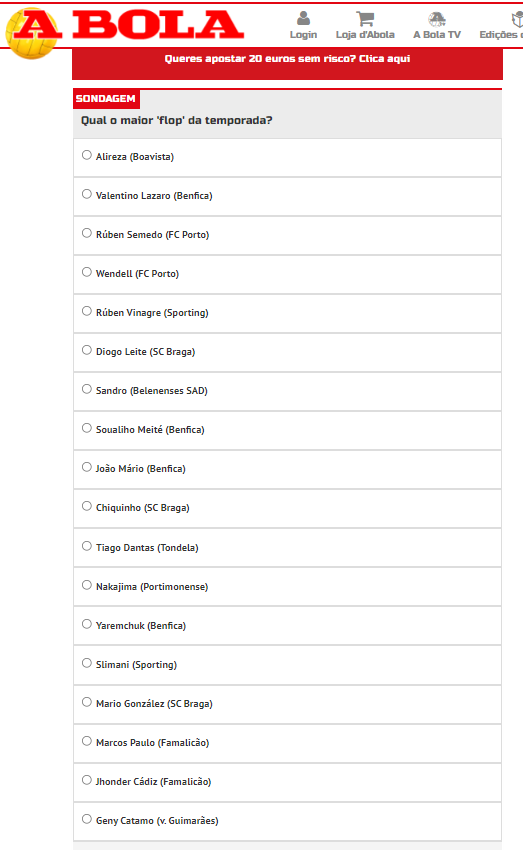The image size is (523, 850).
Task: Pick Rúben Vinagre (Sporting) option
Action: [87, 311]
